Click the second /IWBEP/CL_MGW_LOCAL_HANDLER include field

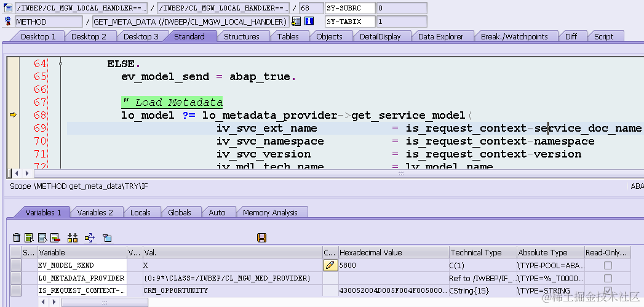[223, 8]
